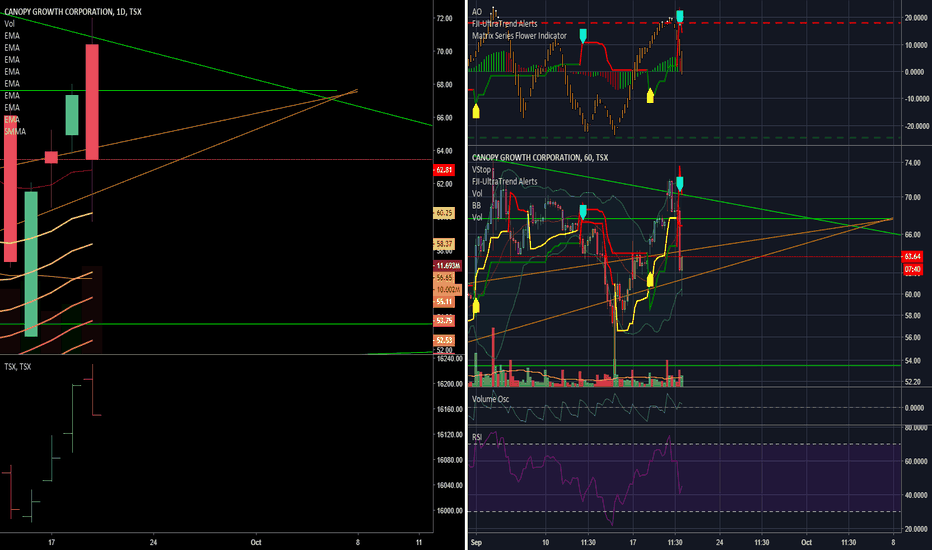
Task: Click the red 63.64 price label
Action: (x=912, y=257)
